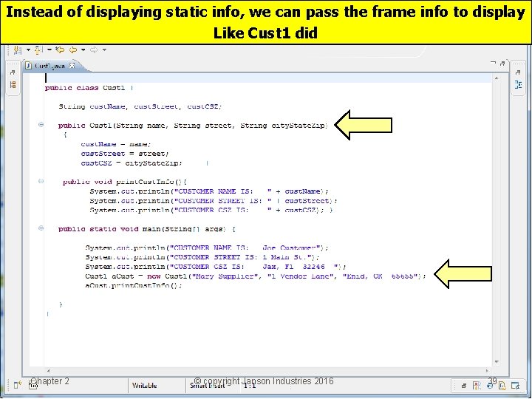Image resolution: width=532 pixels, height=399 pixels.
Task: Click the Back navigation arrow
Action: (x=73, y=50)
